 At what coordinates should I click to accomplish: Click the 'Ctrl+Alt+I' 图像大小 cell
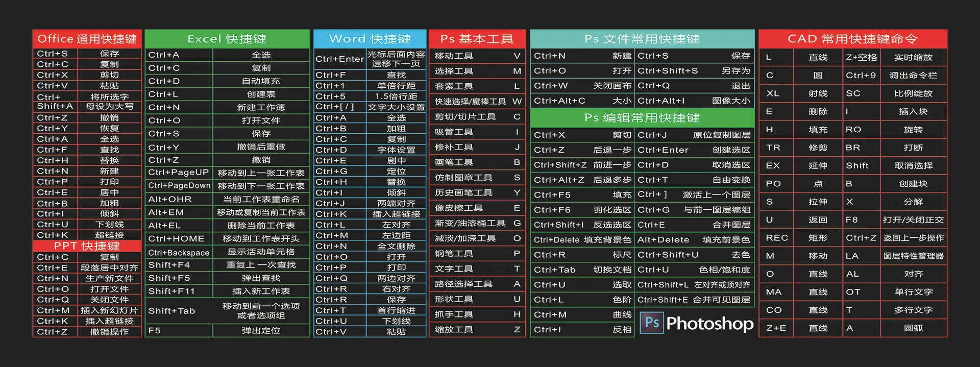[694, 101]
